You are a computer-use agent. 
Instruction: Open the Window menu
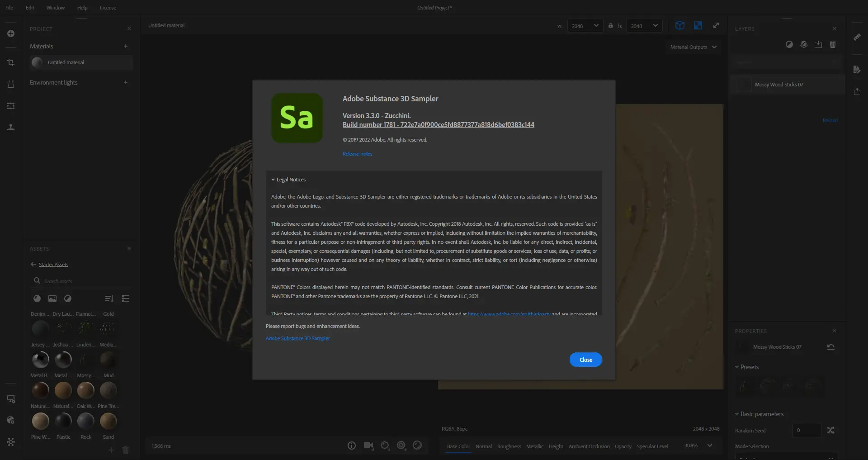[x=55, y=8]
